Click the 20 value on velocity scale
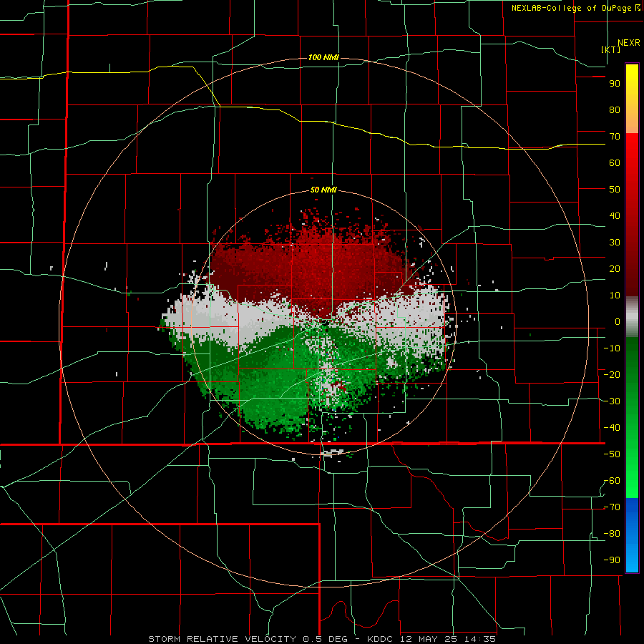 click(615, 269)
